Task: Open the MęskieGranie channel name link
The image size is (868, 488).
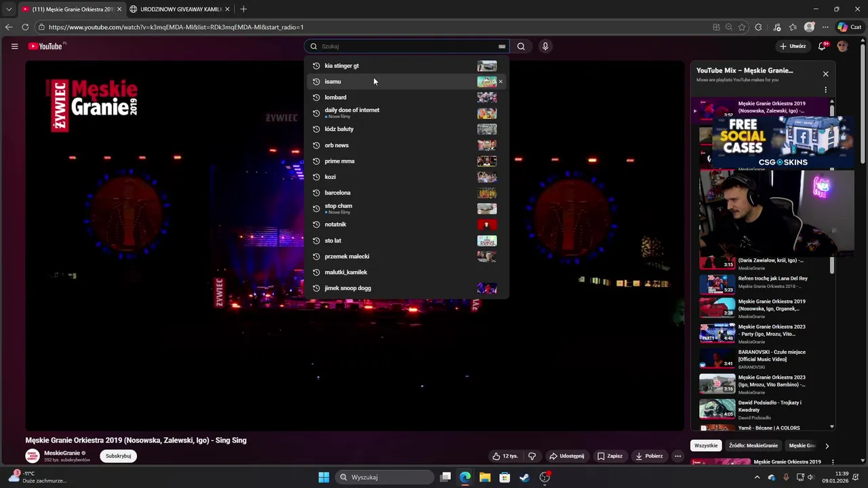Action: pos(62,453)
